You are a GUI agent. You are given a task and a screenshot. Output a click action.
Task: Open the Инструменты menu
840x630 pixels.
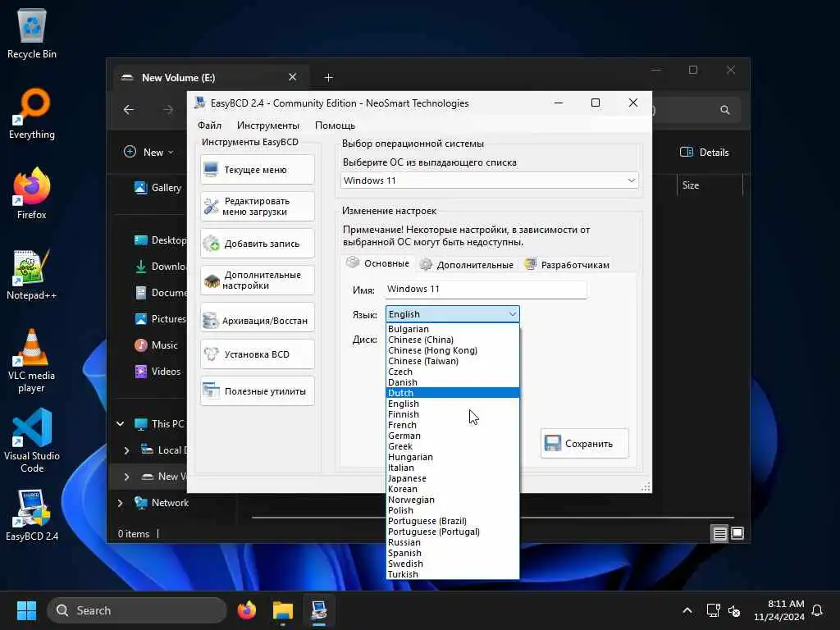tap(268, 126)
